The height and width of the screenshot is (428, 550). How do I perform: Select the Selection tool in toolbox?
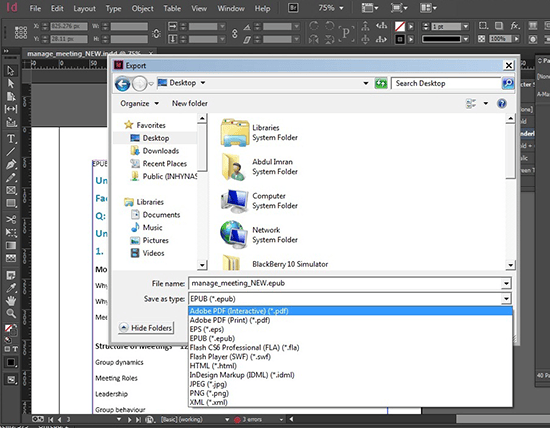[11, 71]
